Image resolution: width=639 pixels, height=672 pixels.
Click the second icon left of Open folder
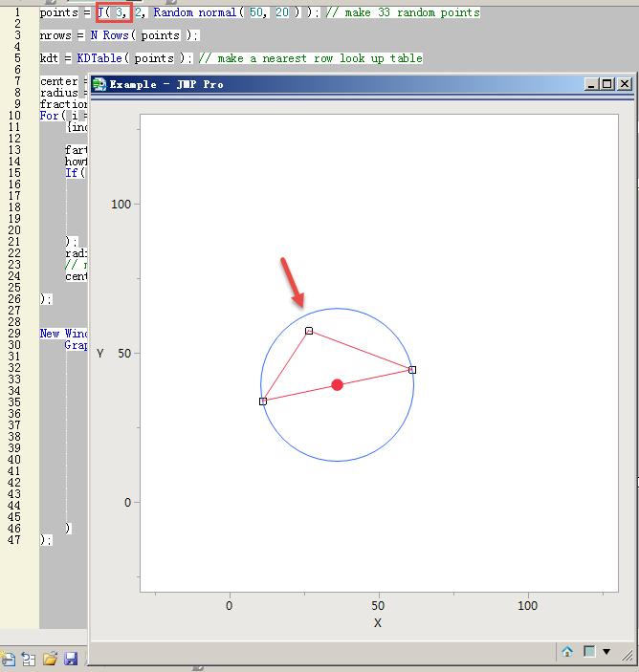pyautogui.click(x=29, y=659)
